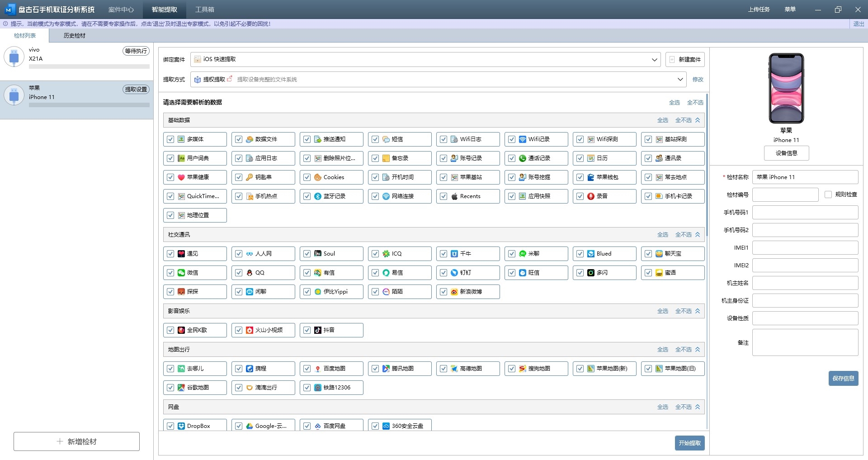The height and width of the screenshot is (460, 868).
Task: Click the Sina Weibo (新浪微博) icon
Action: pyautogui.click(x=454, y=292)
